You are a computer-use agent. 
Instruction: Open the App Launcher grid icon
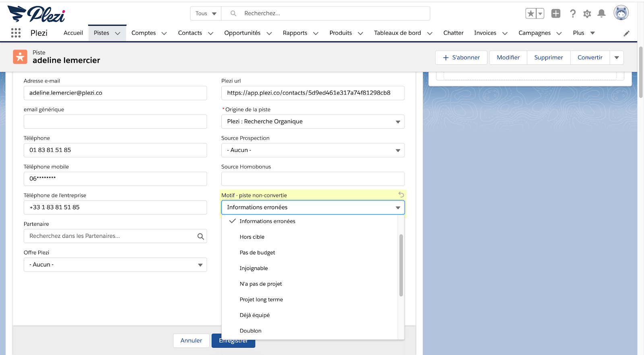[x=16, y=33]
